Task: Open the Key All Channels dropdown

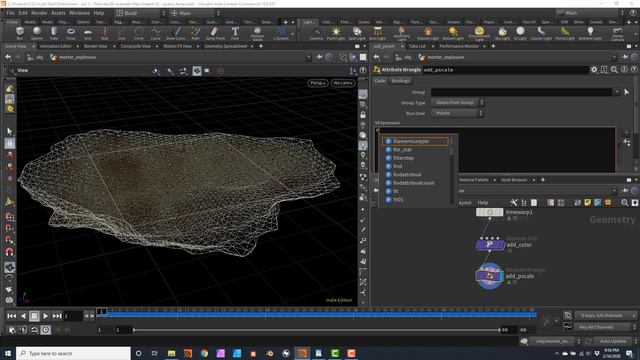Action: point(605,327)
